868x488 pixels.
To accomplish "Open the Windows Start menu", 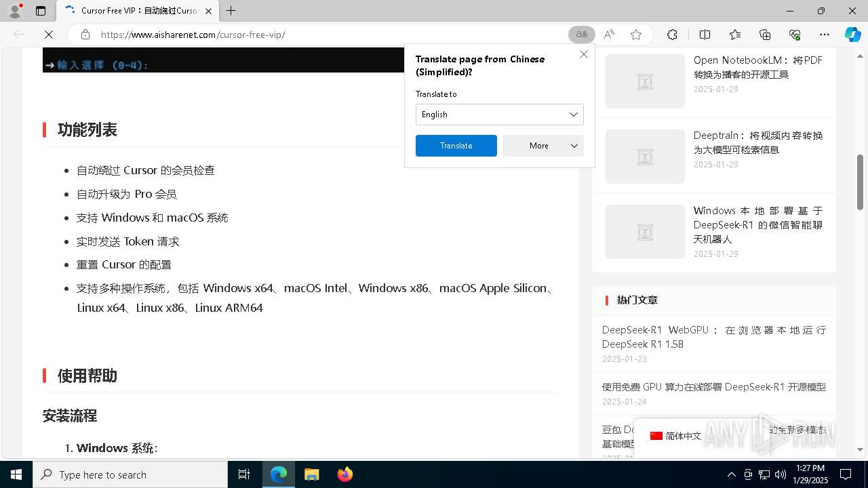I will click(x=16, y=474).
